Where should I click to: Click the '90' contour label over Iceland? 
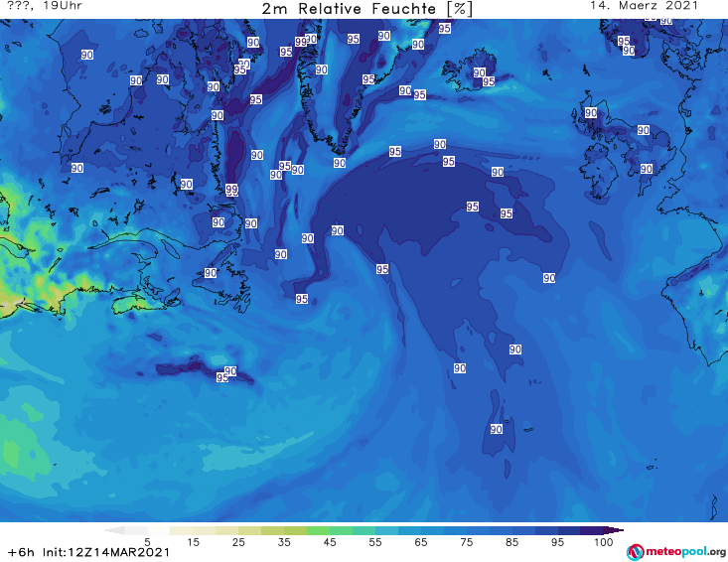click(x=479, y=72)
